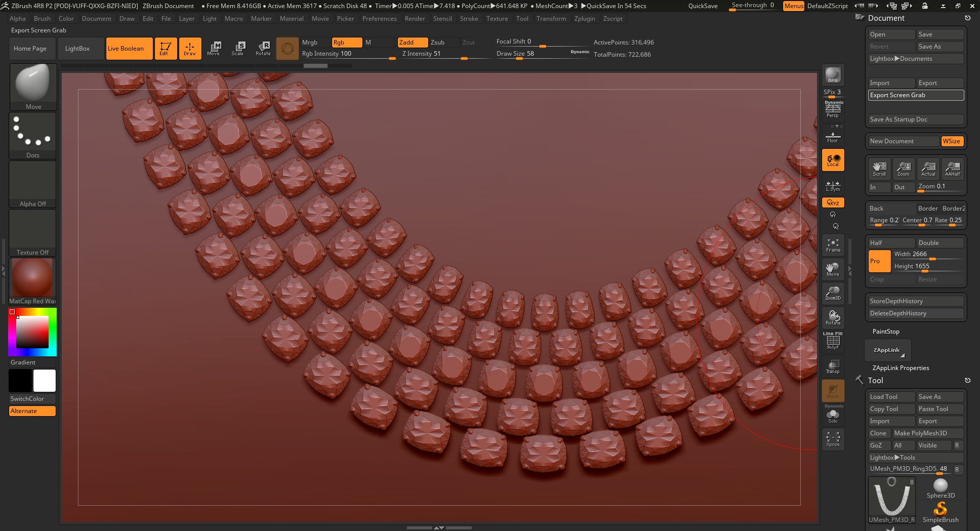Click the Draw Size slider

pos(543,54)
